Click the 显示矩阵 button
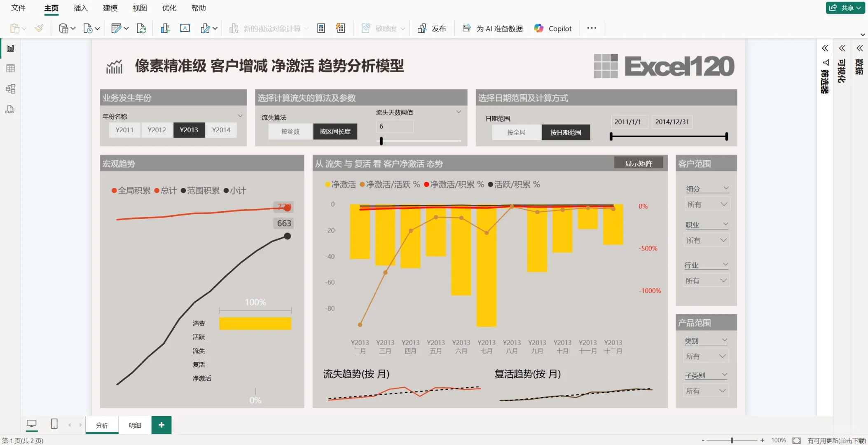 pyautogui.click(x=639, y=163)
